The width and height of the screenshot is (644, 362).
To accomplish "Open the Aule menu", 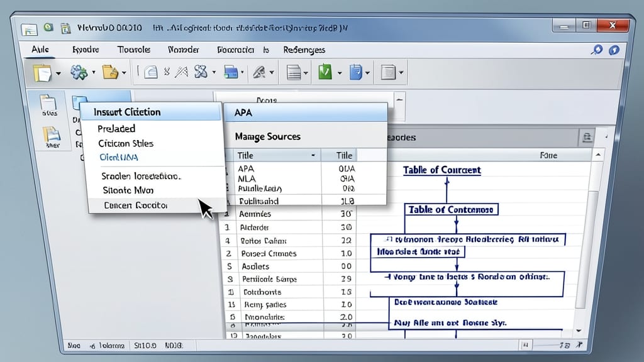I will (x=40, y=50).
